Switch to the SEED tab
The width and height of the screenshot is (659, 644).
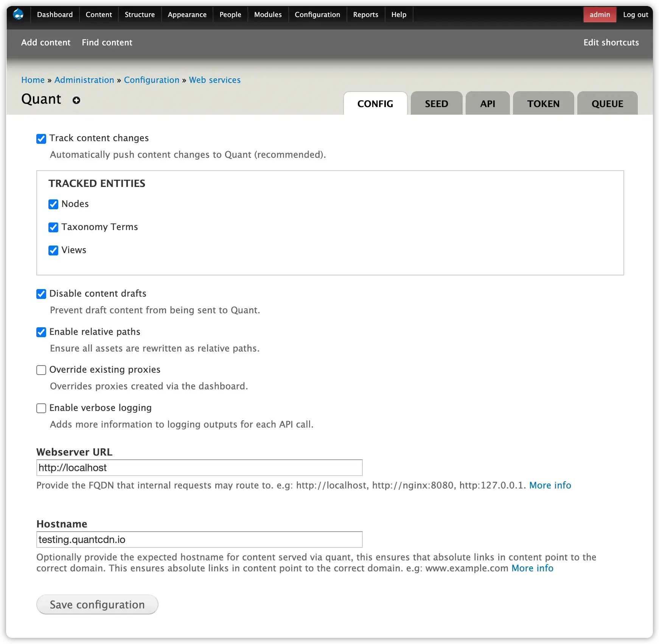pos(436,103)
